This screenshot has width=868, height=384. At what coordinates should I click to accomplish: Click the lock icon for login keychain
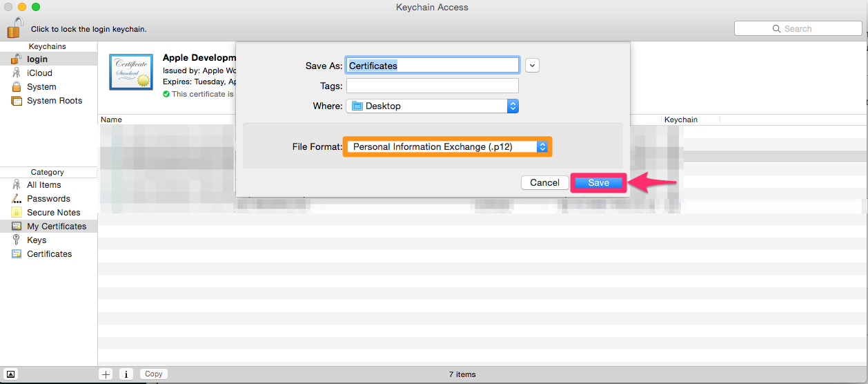[x=14, y=28]
